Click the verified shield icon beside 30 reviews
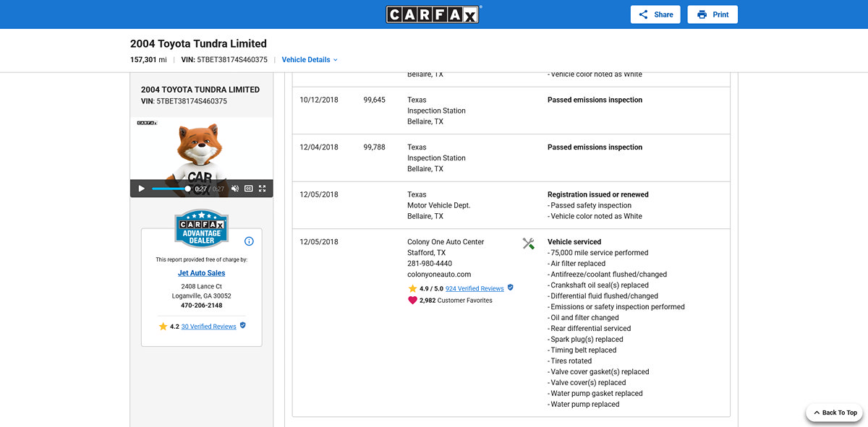The height and width of the screenshot is (427, 868). [242, 326]
